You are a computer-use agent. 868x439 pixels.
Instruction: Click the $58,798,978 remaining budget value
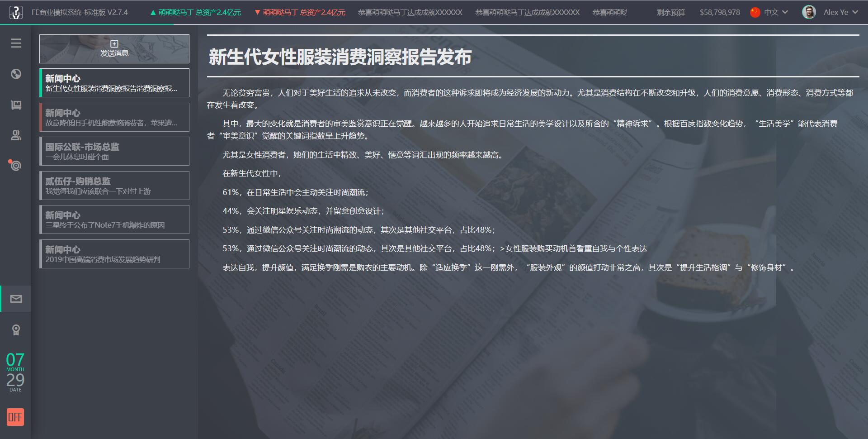coord(720,12)
